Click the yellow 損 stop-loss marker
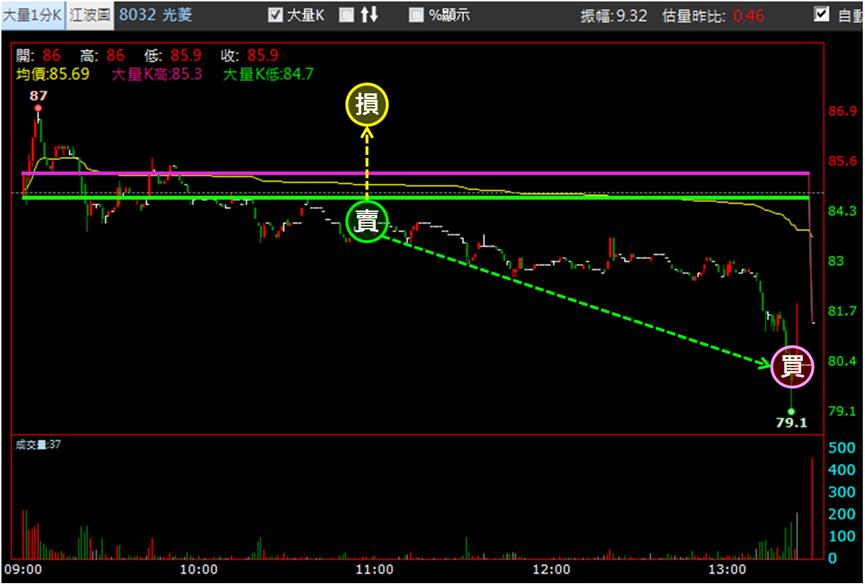This screenshot has height=586, width=865. (367, 105)
